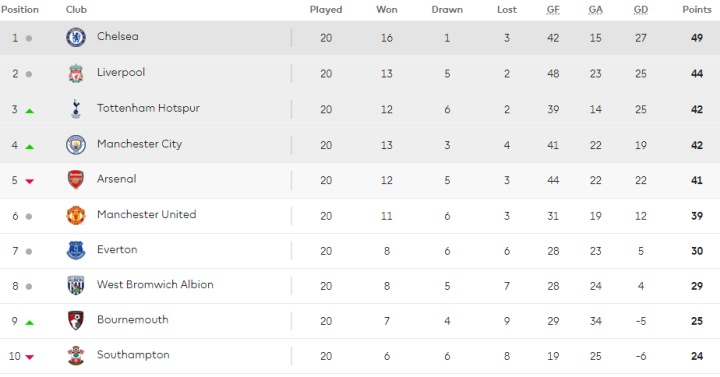Select the Points column header

[697, 10]
